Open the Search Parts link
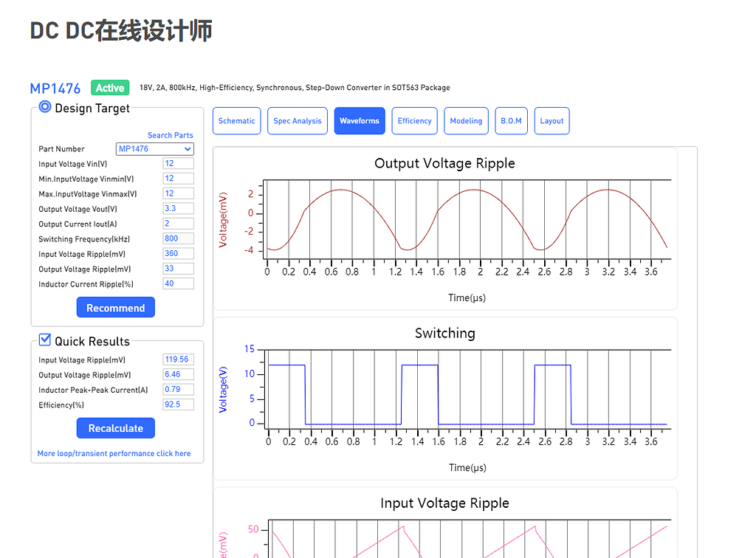 pos(170,135)
